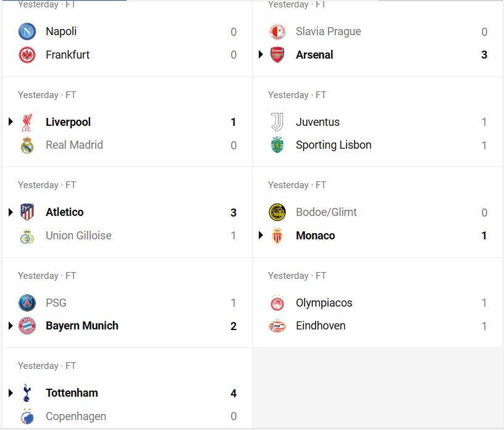
Task: Click the Real Madrid crest
Action: [x=27, y=146]
